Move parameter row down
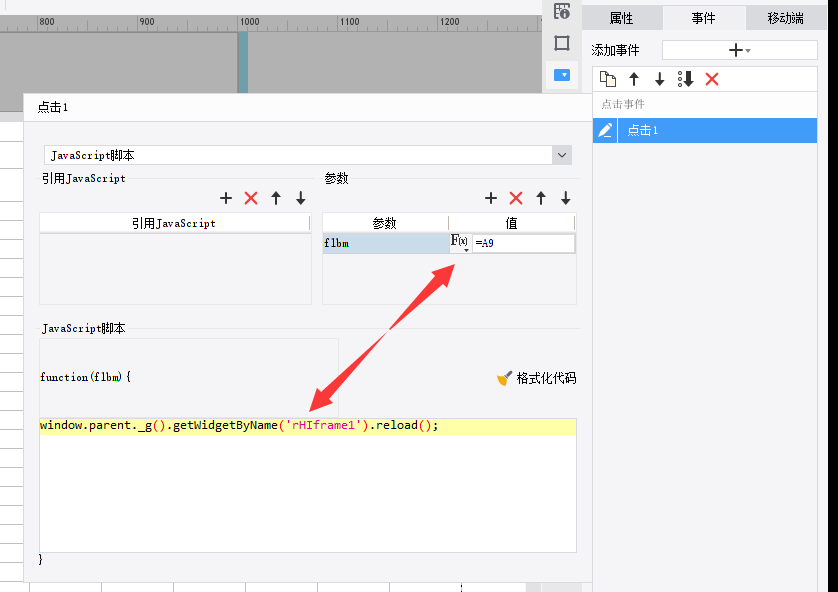 pyautogui.click(x=565, y=198)
